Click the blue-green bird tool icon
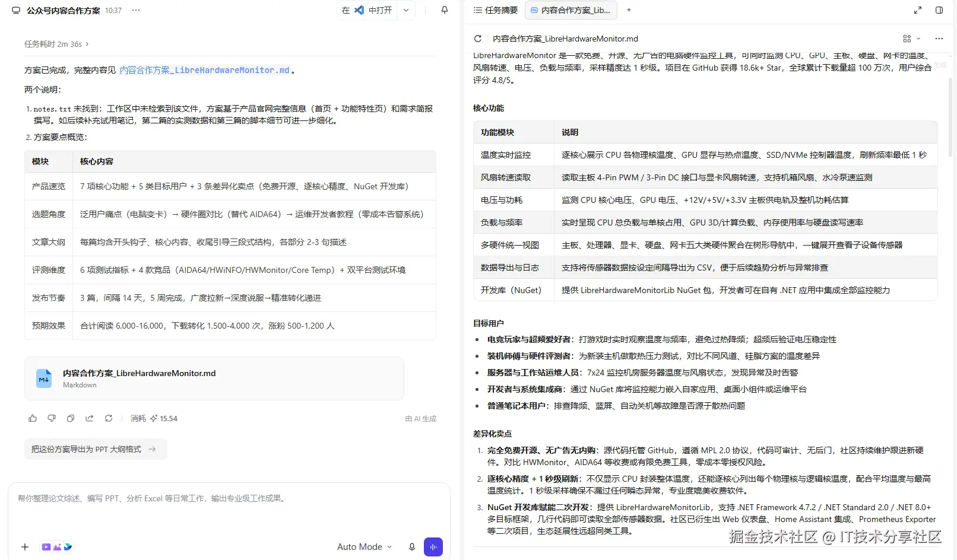957x560 pixels. [68, 547]
